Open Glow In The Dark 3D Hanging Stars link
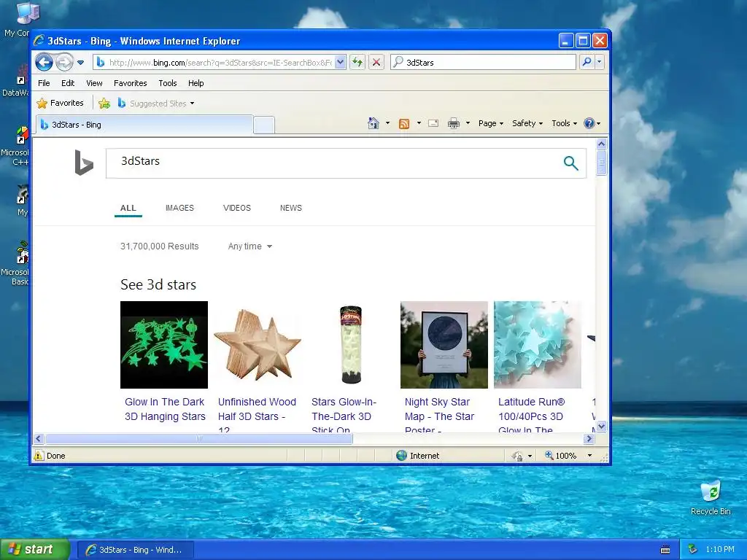 [165, 409]
